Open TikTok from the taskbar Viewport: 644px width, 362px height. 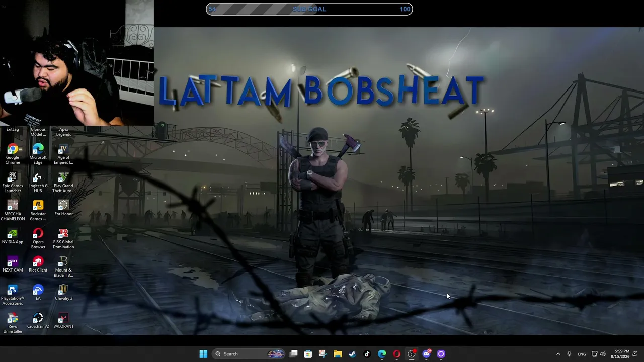[367, 354]
